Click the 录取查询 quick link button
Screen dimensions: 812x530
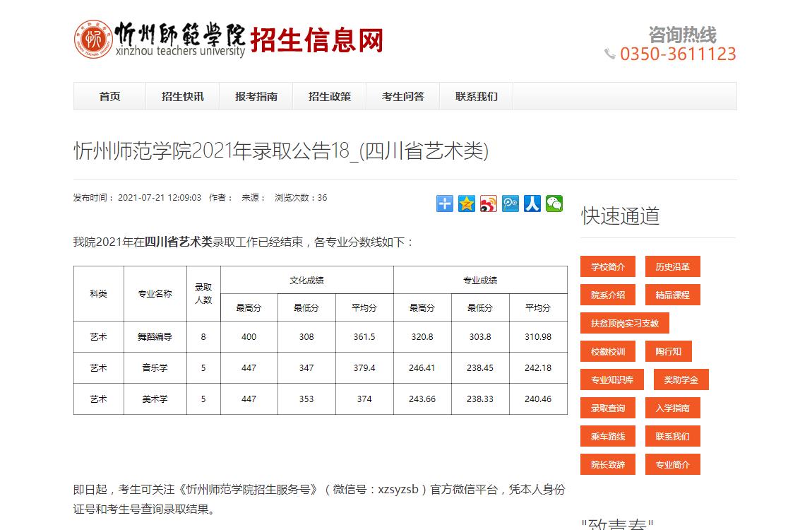(x=608, y=408)
